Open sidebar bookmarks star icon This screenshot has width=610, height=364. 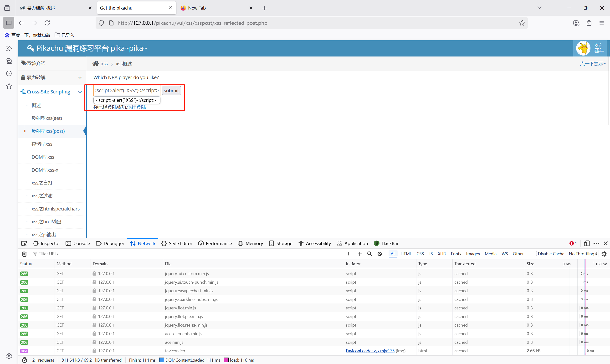coord(9,86)
